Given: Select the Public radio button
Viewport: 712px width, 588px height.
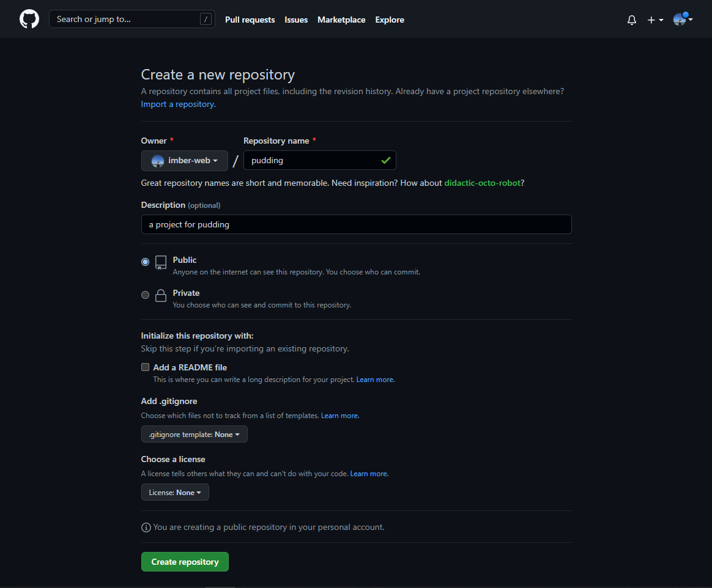Looking at the screenshot, I should coord(146,262).
